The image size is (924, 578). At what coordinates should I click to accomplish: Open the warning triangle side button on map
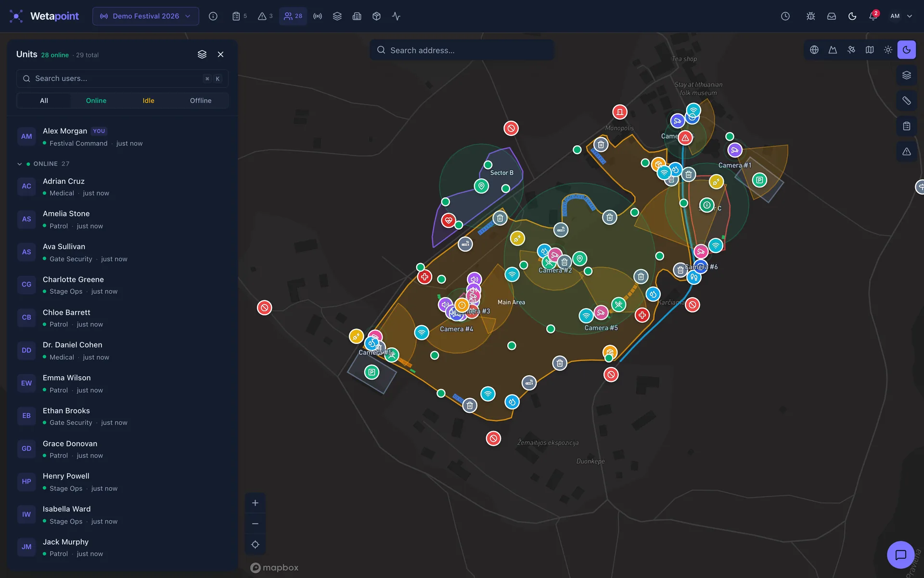[x=907, y=152]
